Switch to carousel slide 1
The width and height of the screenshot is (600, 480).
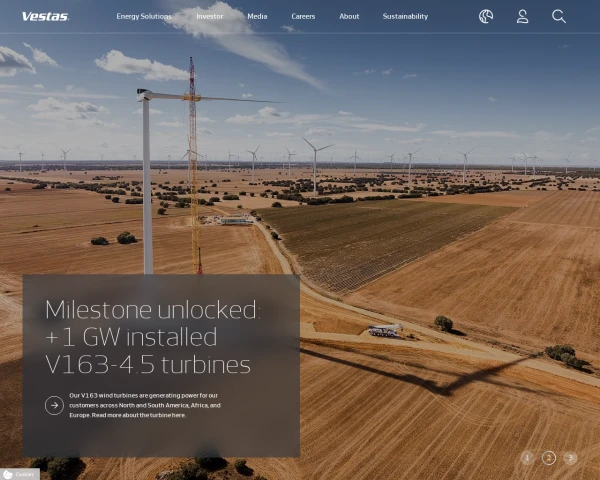[527, 458]
